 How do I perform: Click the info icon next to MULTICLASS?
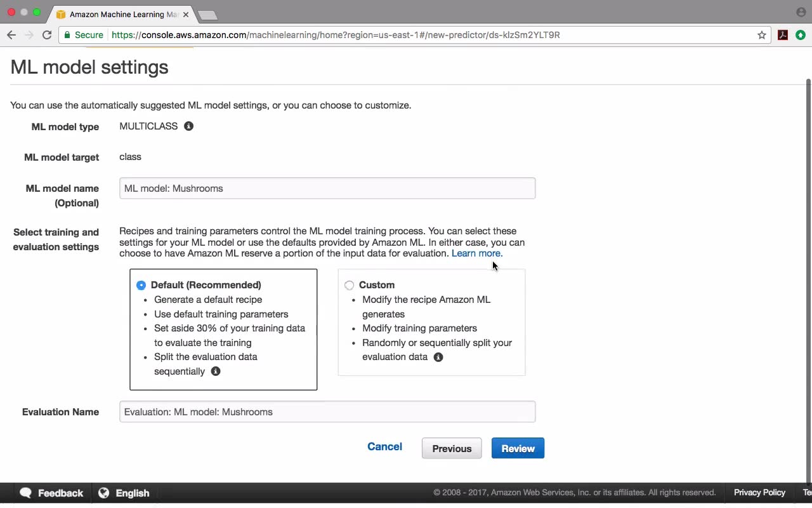coord(188,126)
